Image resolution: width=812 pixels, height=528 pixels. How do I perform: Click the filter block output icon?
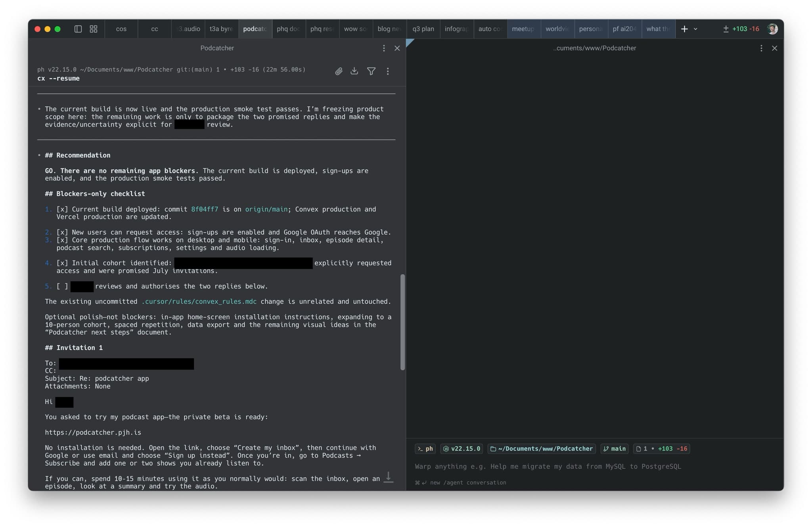371,71
